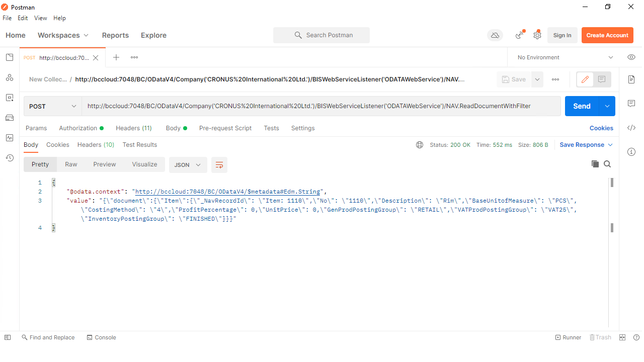Open request Settings tab
Screen dimensions: 644x362
tap(303, 128)
